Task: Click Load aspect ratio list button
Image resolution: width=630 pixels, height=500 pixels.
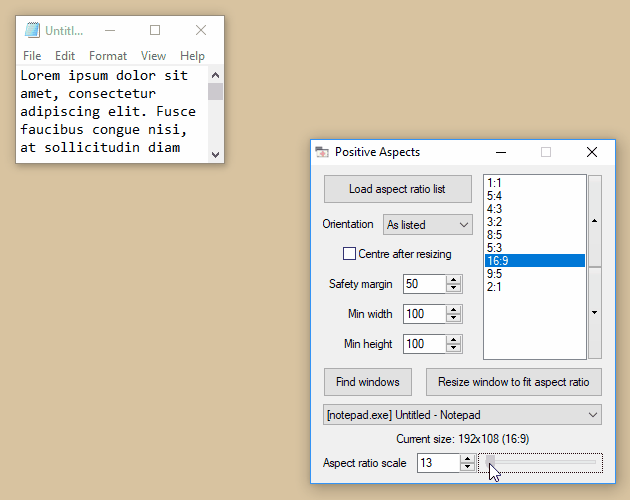Action: pos(397,189)
